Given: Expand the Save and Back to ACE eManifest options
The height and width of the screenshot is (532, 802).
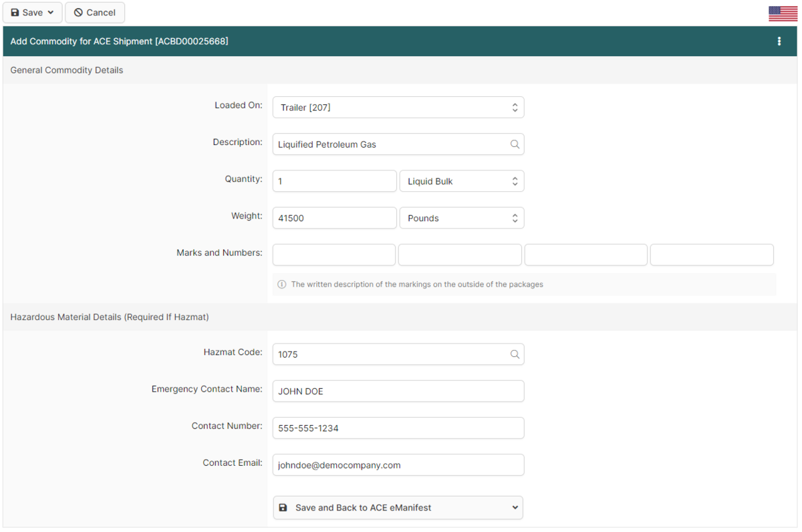Looking at the screenshot, I should (515, 507).
